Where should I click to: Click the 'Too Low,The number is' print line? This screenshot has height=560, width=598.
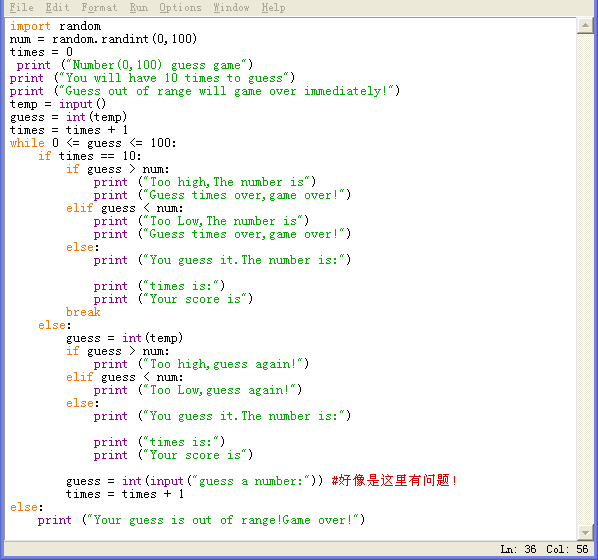pyautogui.click(x=201, y=221)
